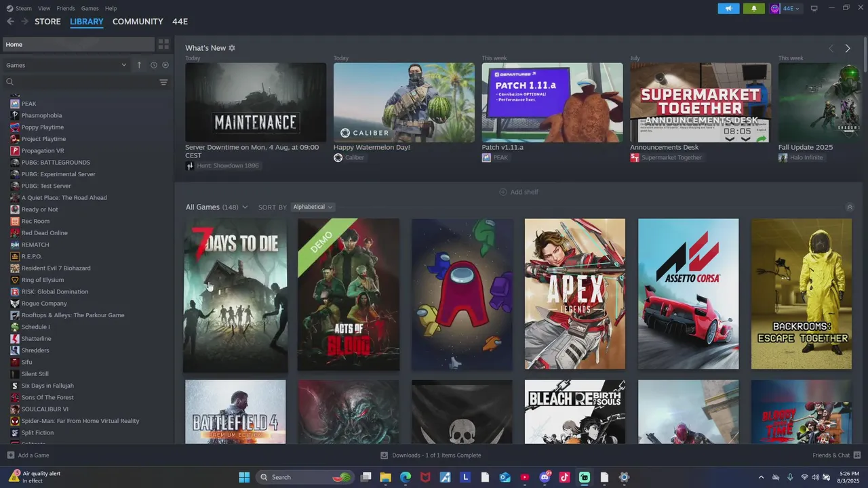Select Red Dead Online in list
This screenshot has height=488, width=868.
click(x=44, y=232)
